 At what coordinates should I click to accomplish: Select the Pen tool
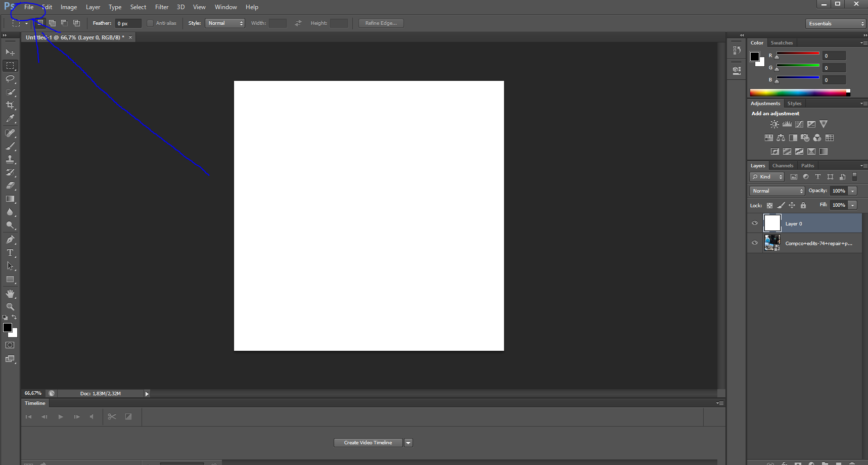click(10, 240)
